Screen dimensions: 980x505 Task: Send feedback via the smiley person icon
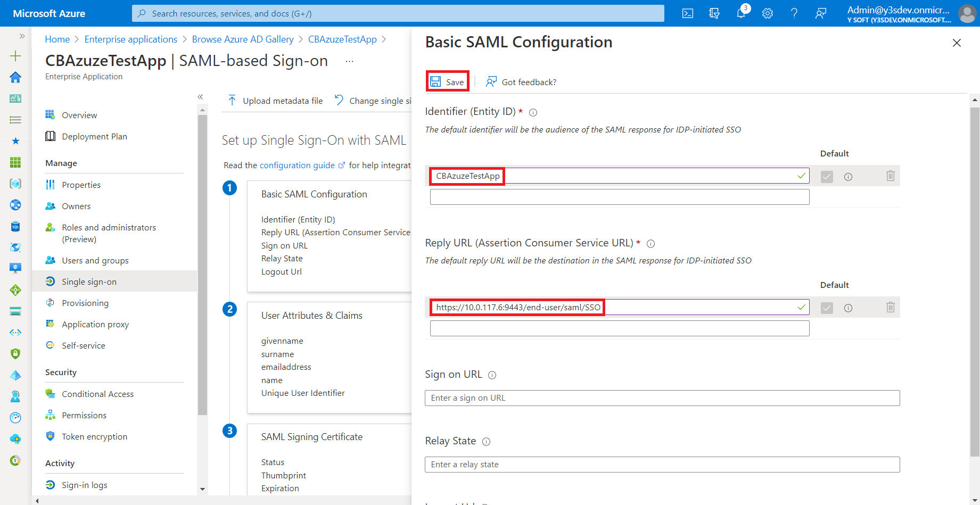point(820,13)
